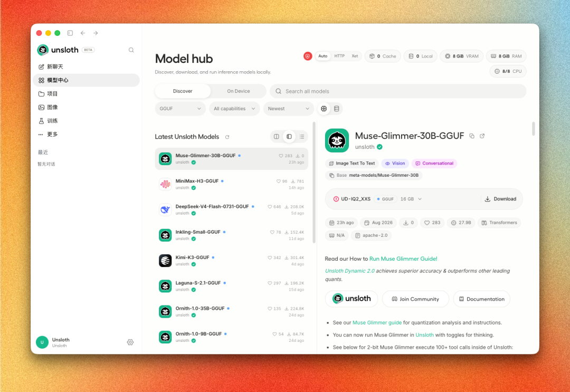Viewport: 570px width, 392px height.
Task: Focus the Search all models field
Action: [x=398, y=91]
